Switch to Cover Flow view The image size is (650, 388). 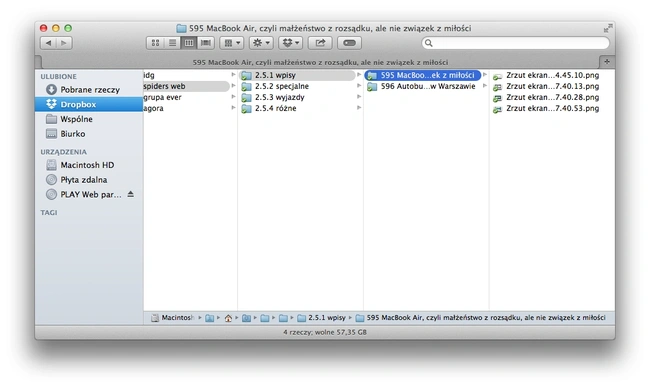[206, 43]
